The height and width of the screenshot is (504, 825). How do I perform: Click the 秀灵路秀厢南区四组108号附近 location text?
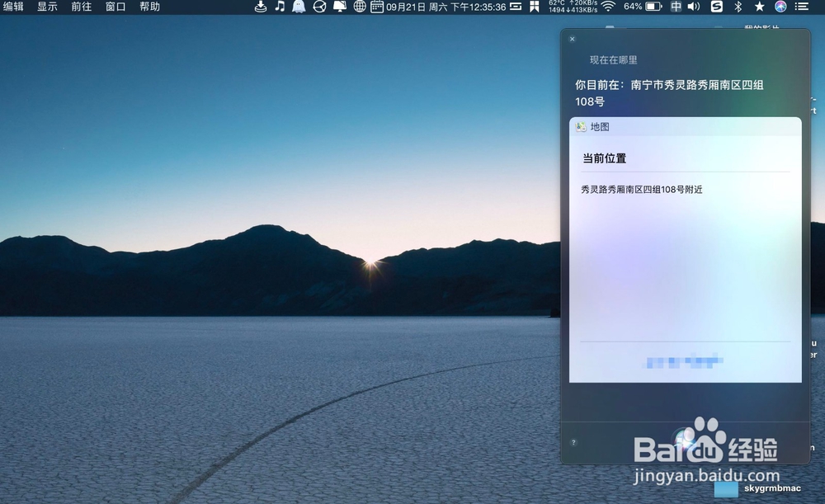[x=642, y=189]
